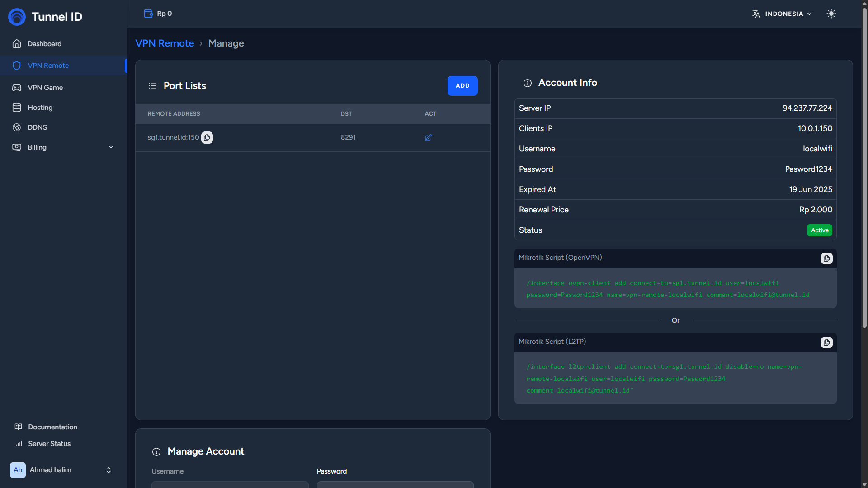868x488 pixels.
Task: Open the Hosting sidebar item
Action: click(x=40, y=108)
